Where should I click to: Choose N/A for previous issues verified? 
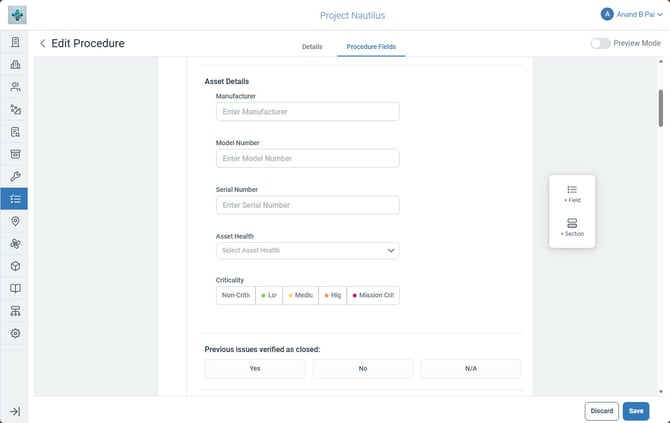pos(471,368)
